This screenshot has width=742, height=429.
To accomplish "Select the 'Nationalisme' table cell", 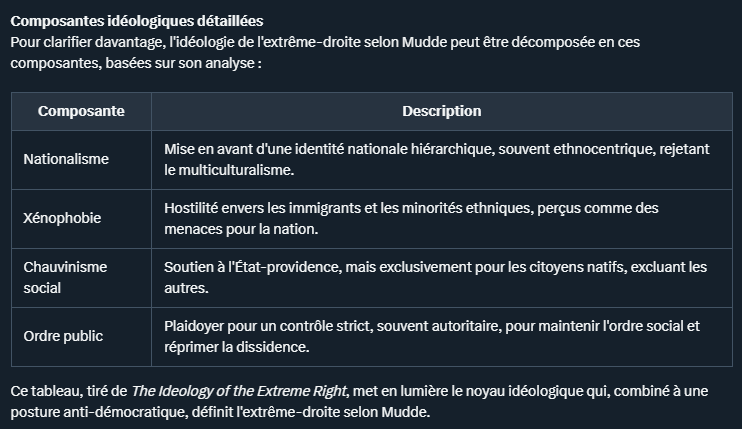I will (66, 159).
